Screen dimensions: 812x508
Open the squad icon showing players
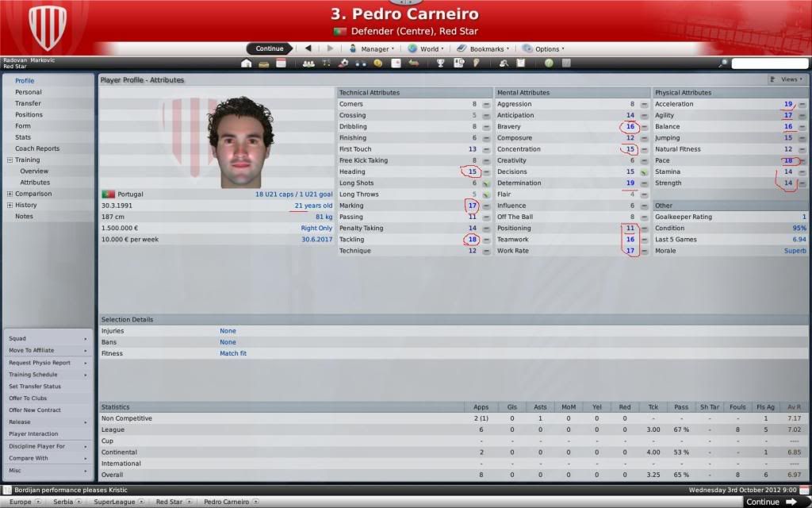(308, 63)
